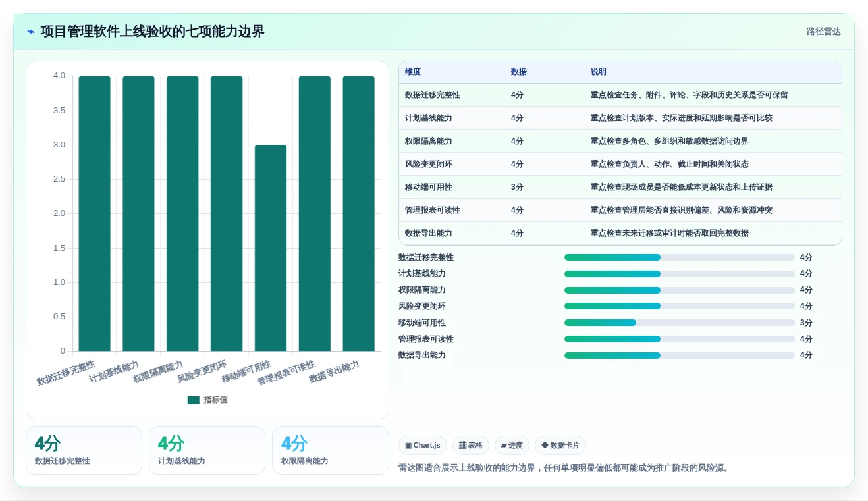Viewport: 868px width, 501px height.
Task: Click the 管理报表可读性 progress bar
Action: [x=680, y=339]
